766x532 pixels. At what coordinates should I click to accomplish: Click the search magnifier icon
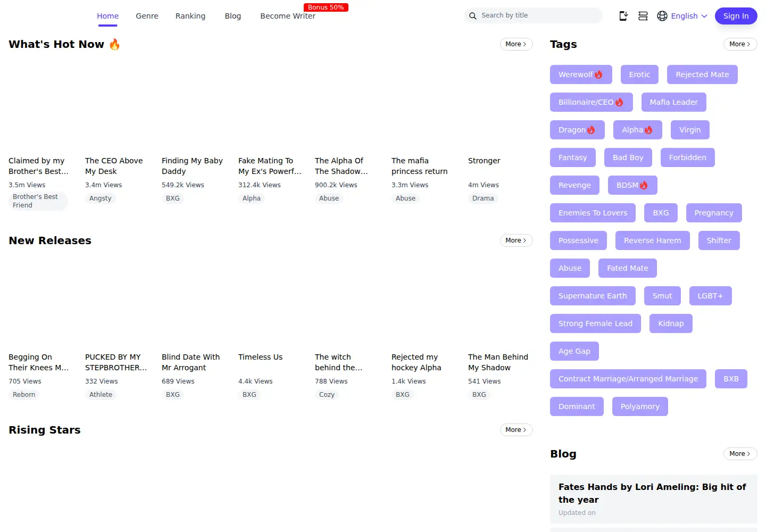tap(472, 16)
